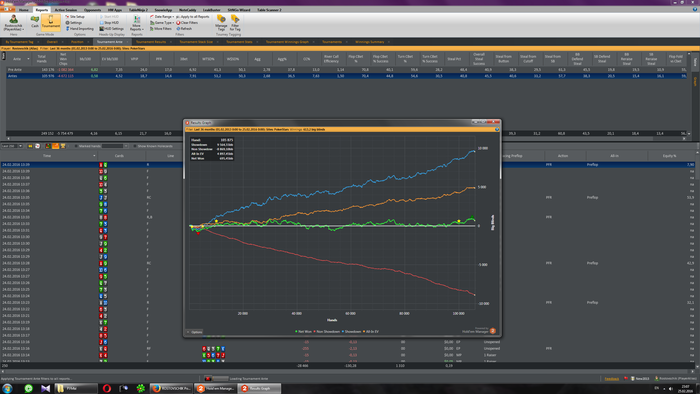Toggle Net Won legend in graph
This screenshot has width=700, height=394.
point(304,332)
